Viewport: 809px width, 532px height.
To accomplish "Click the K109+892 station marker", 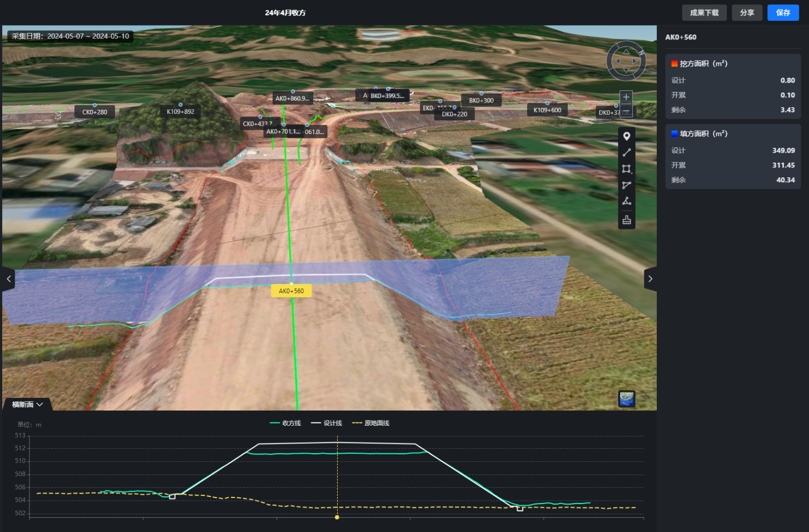I will click(x=180, y=112).
